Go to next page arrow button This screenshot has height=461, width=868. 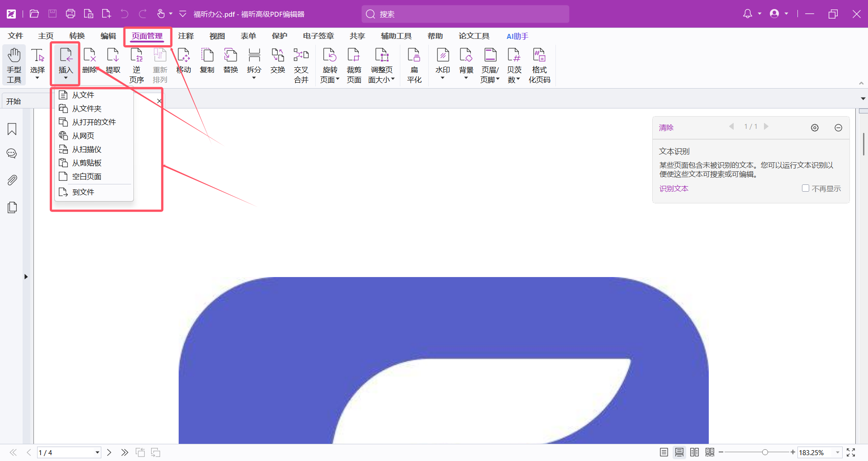[109, 452]
